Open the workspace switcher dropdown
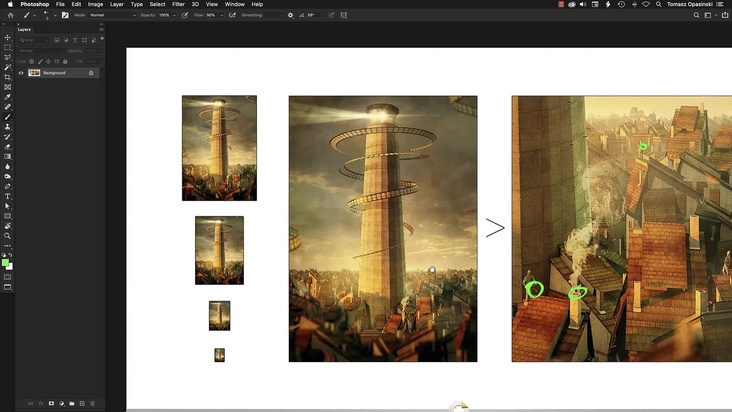 point(710,15)
